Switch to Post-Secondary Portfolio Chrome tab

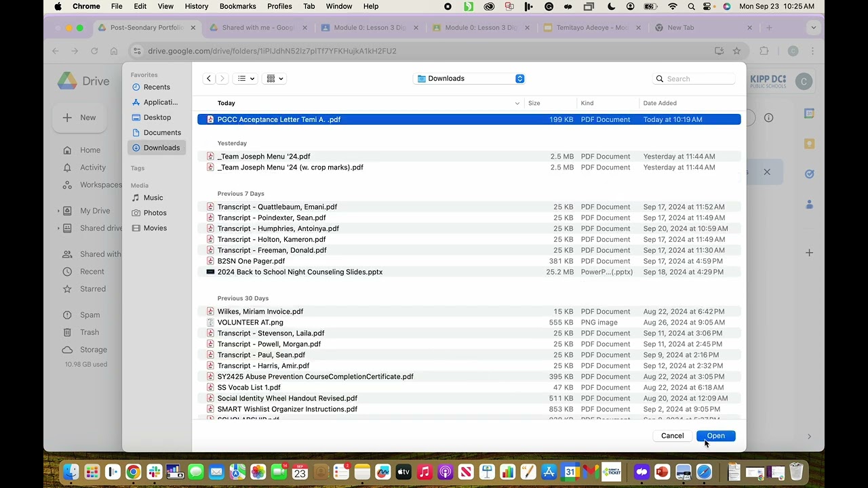point(146,28)
